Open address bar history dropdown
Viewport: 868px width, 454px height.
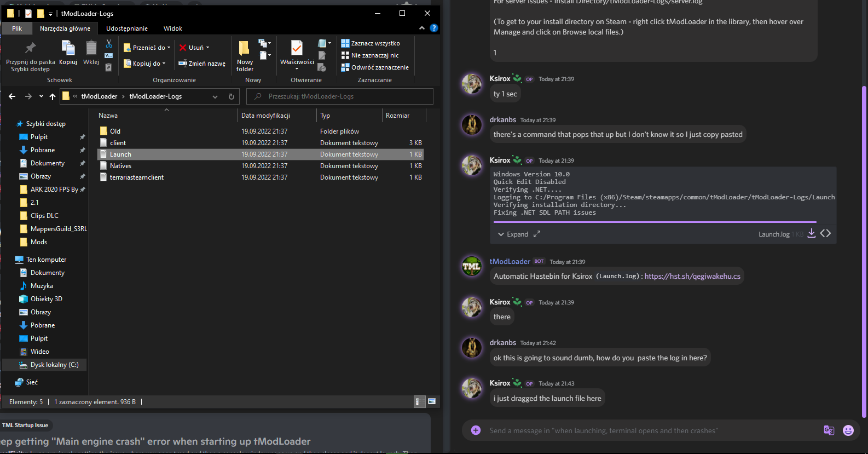click(215, 96)
